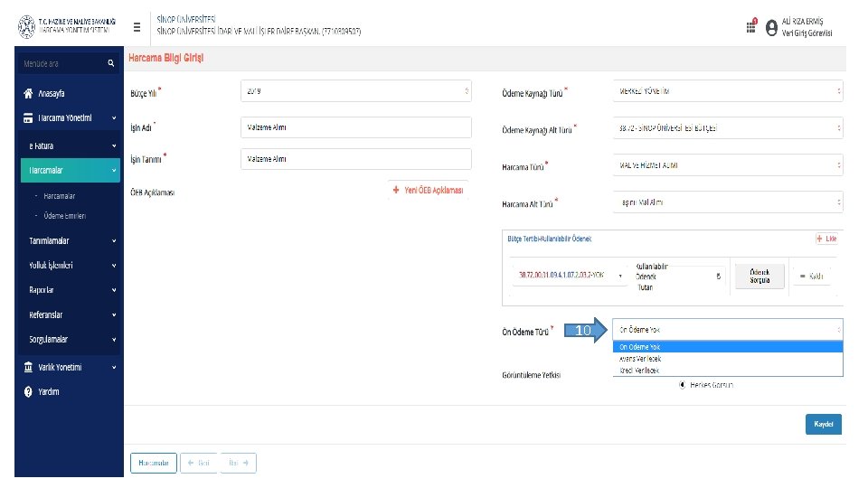
Task: Click the Yardım question mark icon
Action: point(28,392)
